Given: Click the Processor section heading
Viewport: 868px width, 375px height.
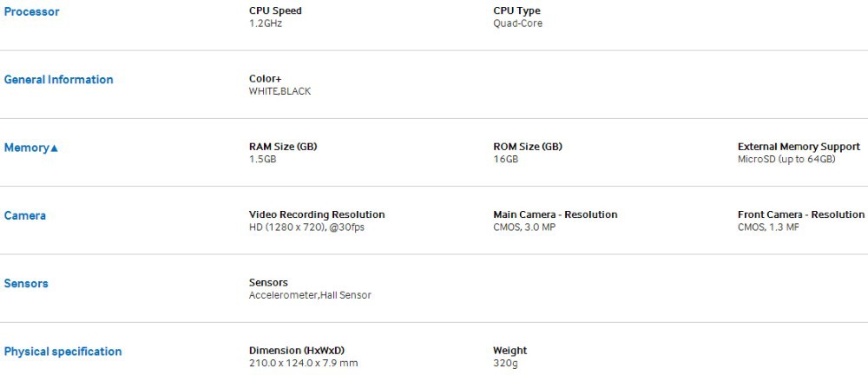Looking at the screenshot, I should (x=32, y=12).
